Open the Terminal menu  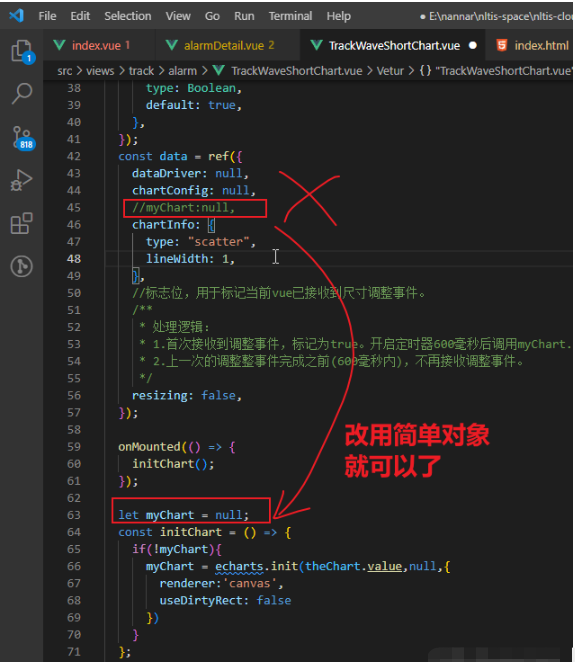click(290, 16)
